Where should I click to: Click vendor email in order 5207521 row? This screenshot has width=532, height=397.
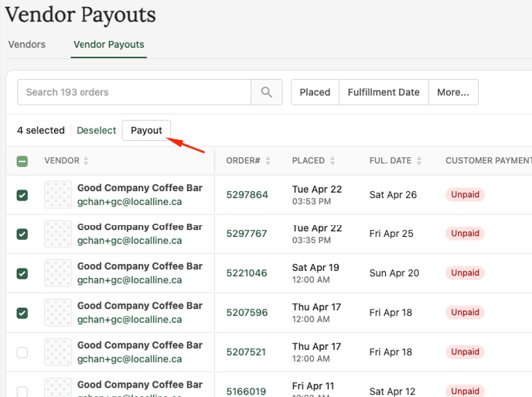coord(130,359)
